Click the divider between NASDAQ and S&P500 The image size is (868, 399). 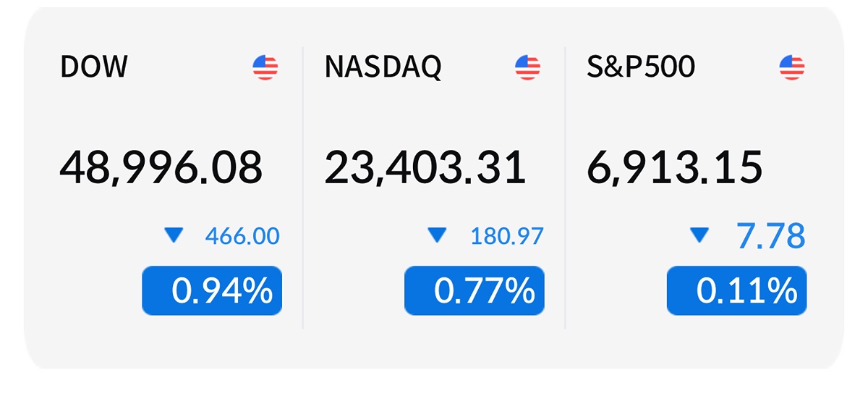(x=566, y=188)
